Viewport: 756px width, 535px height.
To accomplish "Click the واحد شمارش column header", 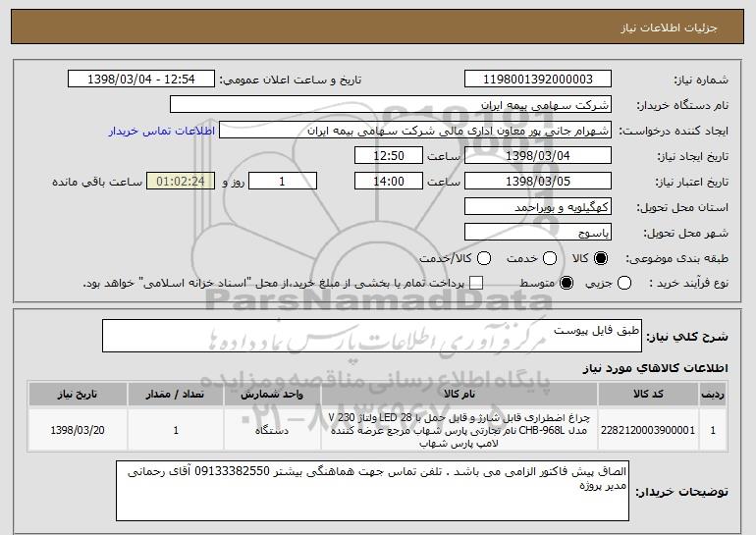I will pos(272,395).
